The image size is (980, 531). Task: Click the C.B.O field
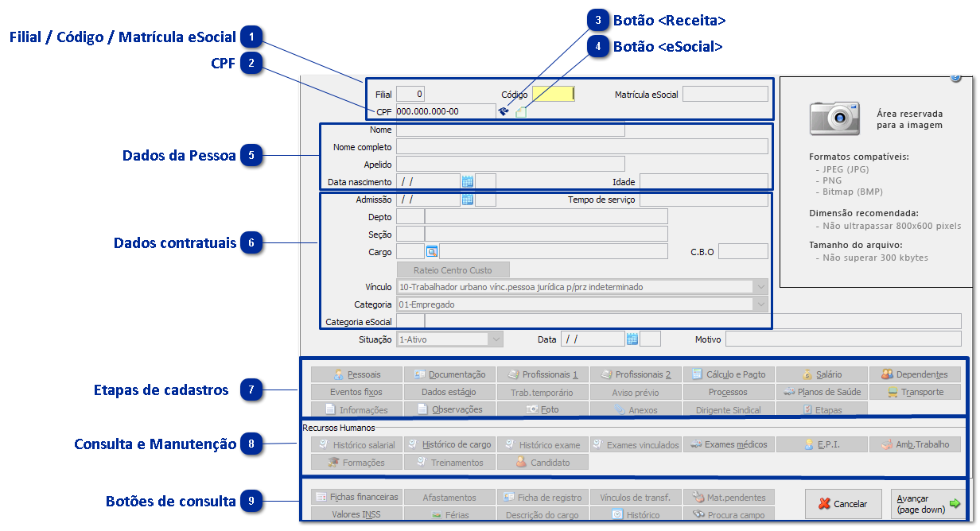tap(743, 251)
